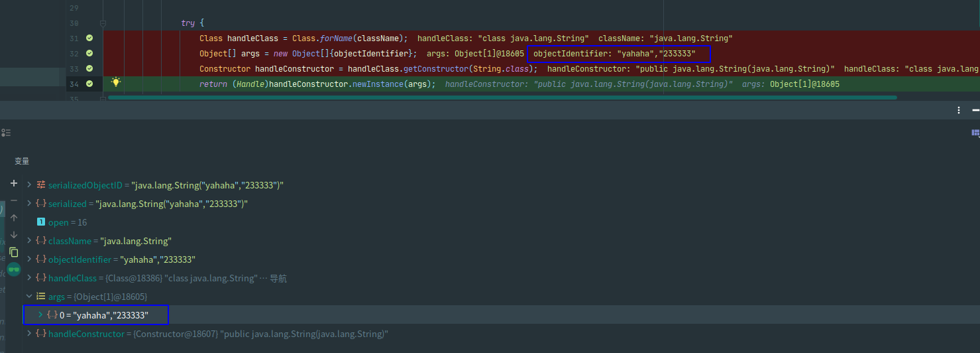Image resolution: width=980 pixels, height=353 pixels.
Task: Select the 变量 (Variables) tab
Action: point(22,161)
